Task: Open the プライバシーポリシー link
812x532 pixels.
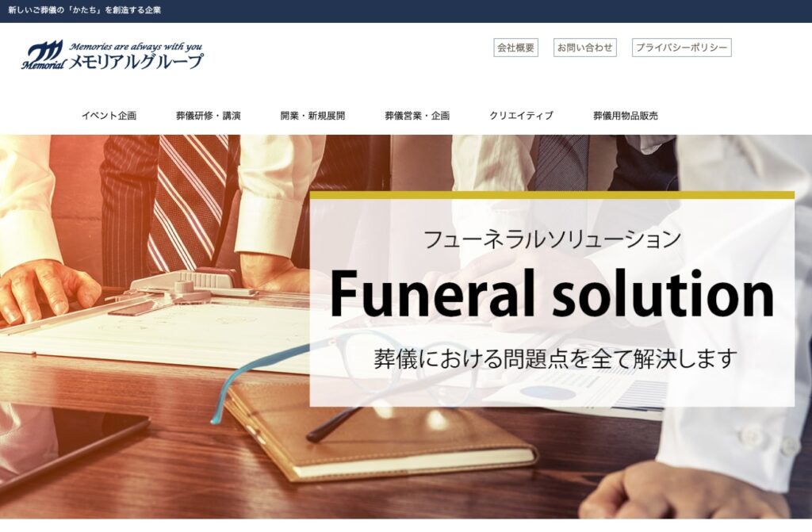Action: [681, 48]
